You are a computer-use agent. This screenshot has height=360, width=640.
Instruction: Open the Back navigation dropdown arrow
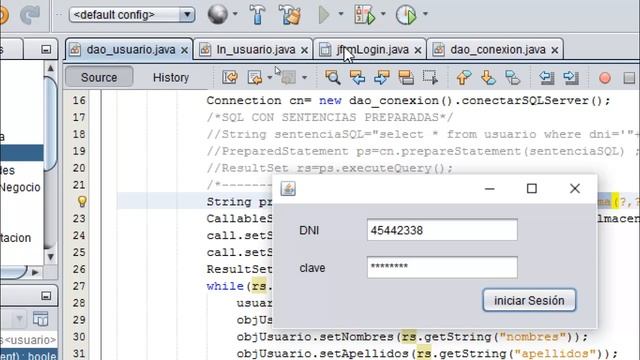[x=270, y=77]
